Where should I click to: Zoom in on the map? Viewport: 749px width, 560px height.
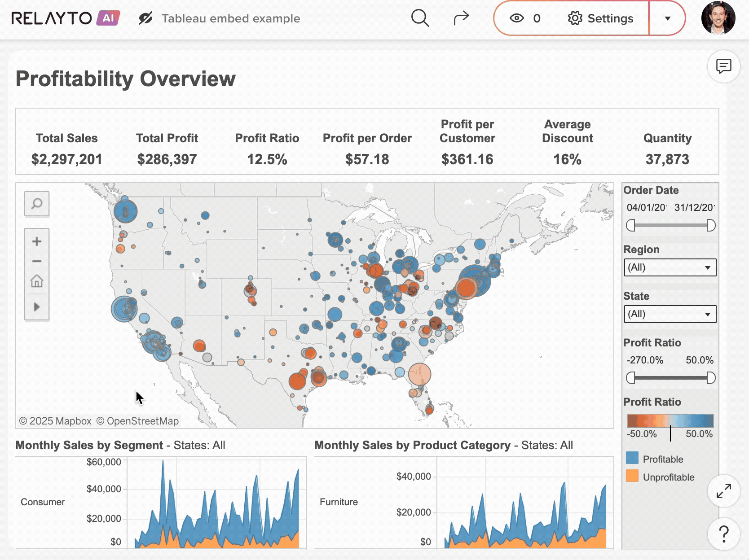tap(37, 241)
